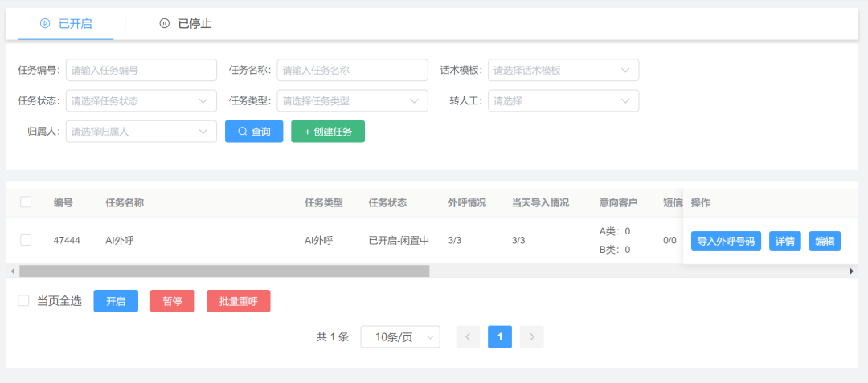This screenshot has width=868, height=383.
Task: Expand the 任务状态 dropdown
Action: click(x=141, y=101)
